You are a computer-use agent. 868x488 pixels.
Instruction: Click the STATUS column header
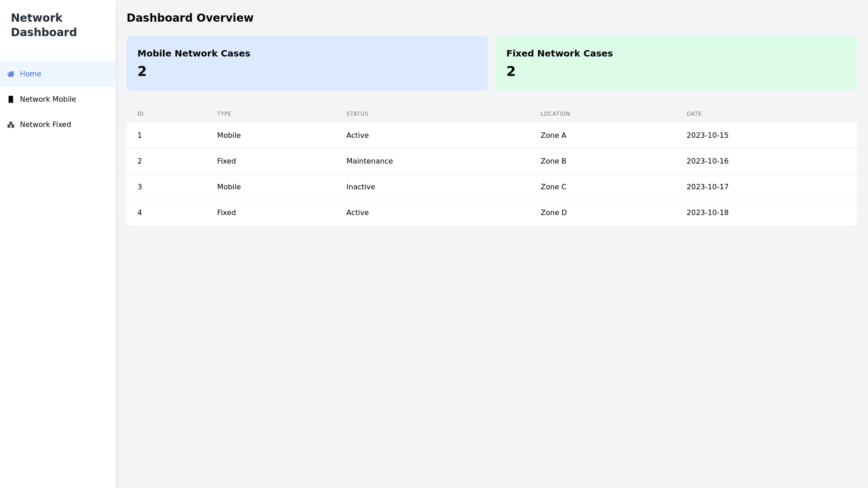pos(357,114)
